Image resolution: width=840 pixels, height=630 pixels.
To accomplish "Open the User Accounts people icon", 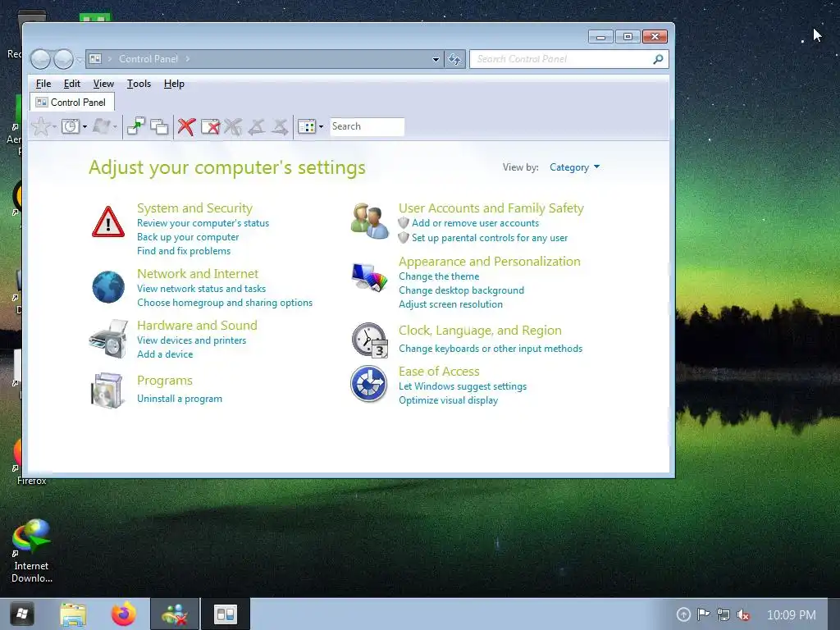I will click(369, 221).
